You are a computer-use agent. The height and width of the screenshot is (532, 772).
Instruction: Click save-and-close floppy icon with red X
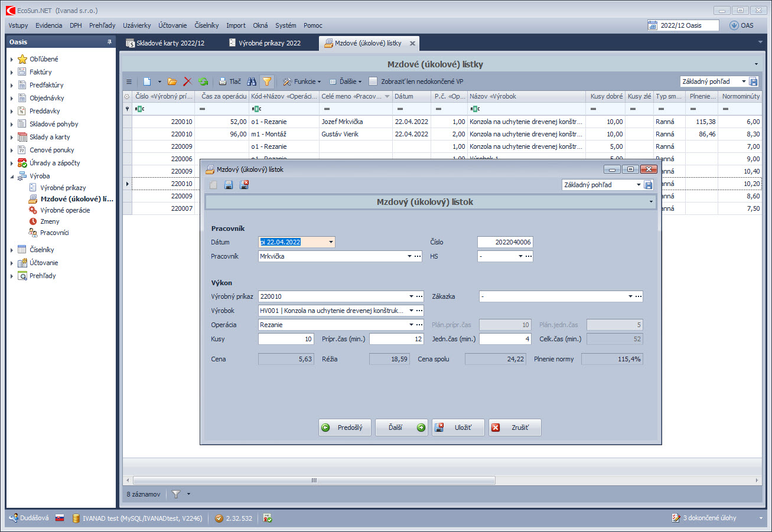pos(244,185)
